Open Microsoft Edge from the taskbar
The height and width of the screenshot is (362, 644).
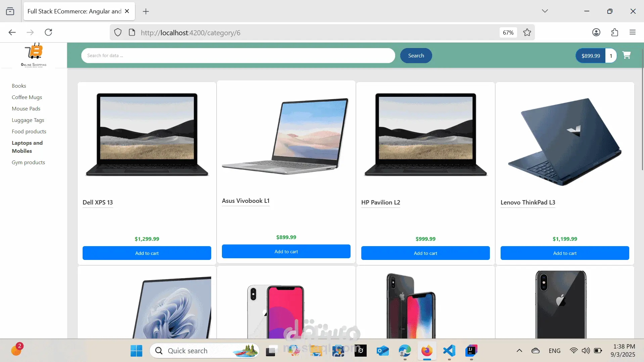pyautogui.click(x=405, y=351)
